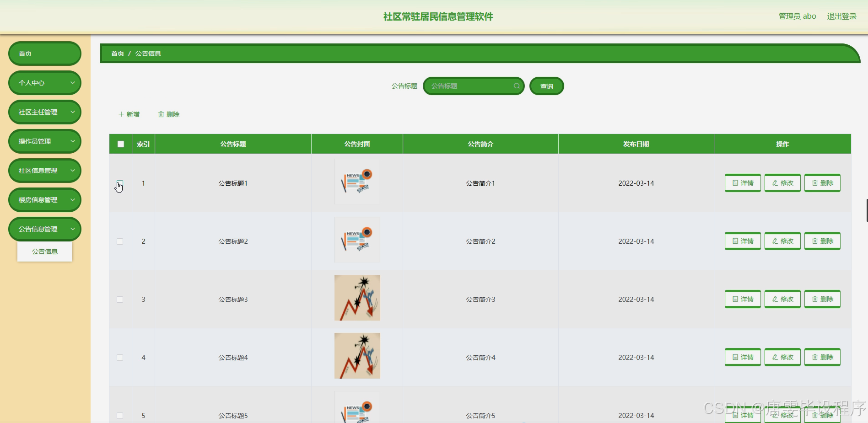Open 详情 for row 公告标题4
Viewport: 868px width, 423px height.
click(x=743, y=357)
